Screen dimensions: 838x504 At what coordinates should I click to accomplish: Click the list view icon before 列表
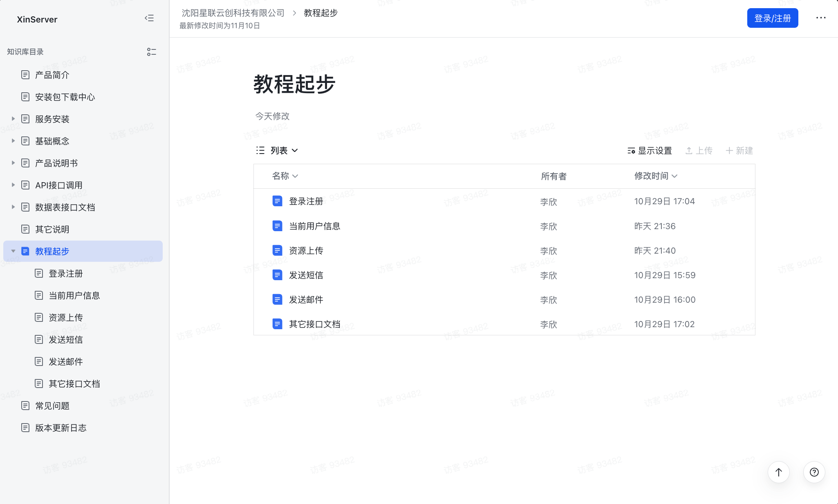coord(260,150)
